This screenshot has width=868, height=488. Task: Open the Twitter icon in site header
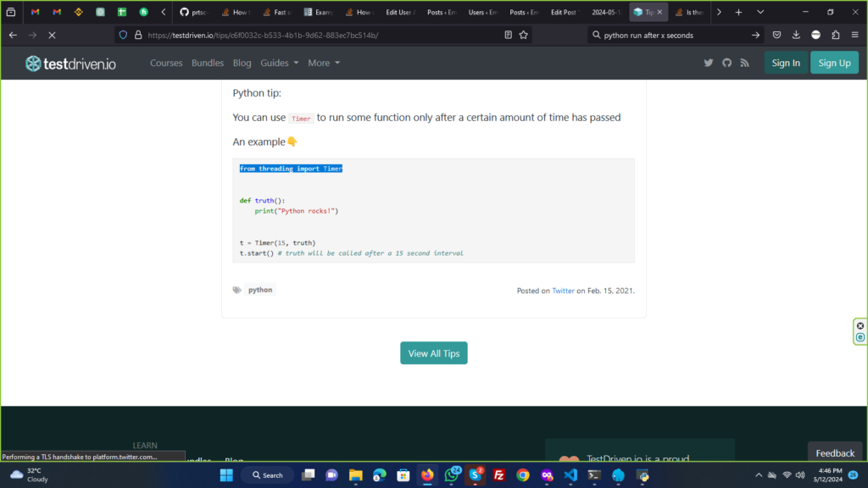pos(709,63)
